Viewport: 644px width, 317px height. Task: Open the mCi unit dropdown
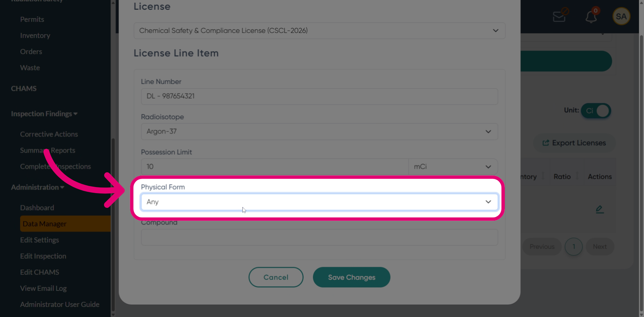[453, 167]
